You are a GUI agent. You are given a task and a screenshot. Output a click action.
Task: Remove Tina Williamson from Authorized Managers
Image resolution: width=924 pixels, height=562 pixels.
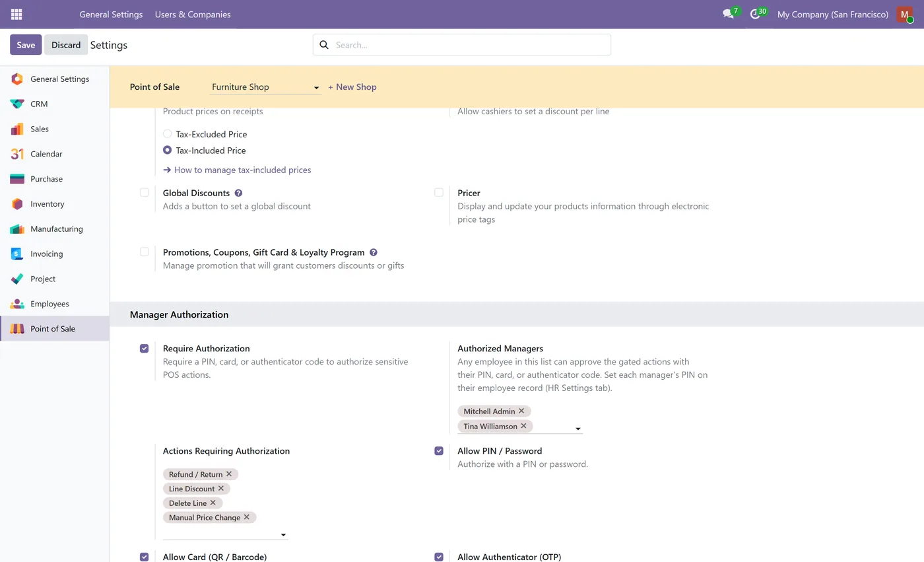tap(523, 426)
